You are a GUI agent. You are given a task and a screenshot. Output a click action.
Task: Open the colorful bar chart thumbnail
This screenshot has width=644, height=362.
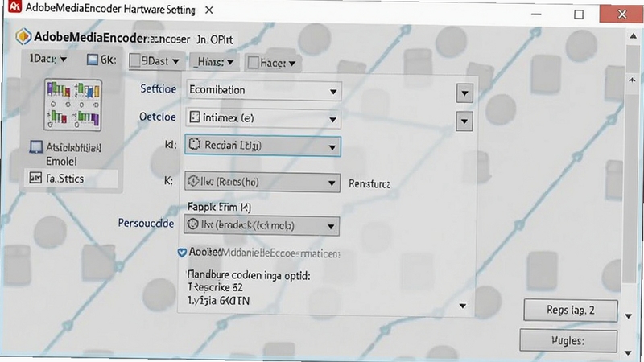coord(73,105)
